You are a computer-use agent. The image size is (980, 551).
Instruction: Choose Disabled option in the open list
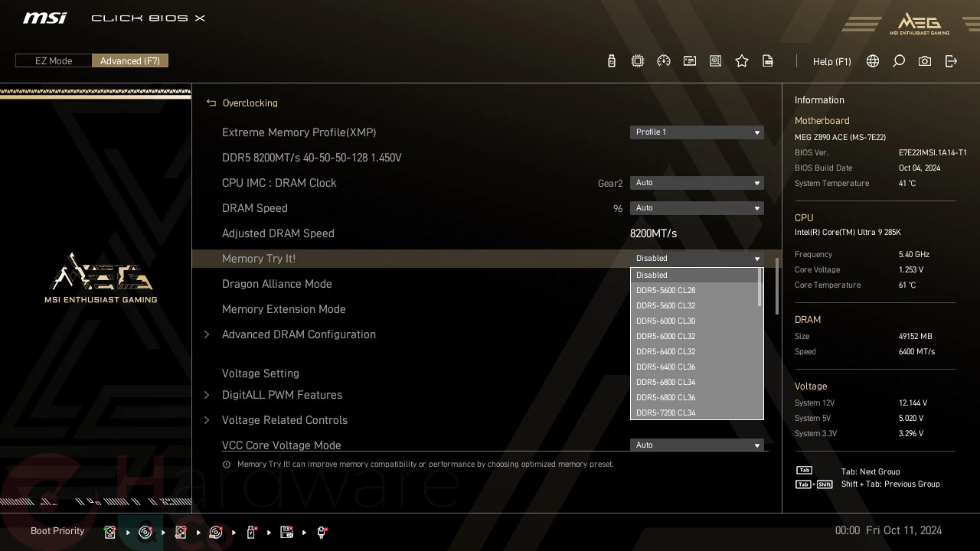(694, 275)
